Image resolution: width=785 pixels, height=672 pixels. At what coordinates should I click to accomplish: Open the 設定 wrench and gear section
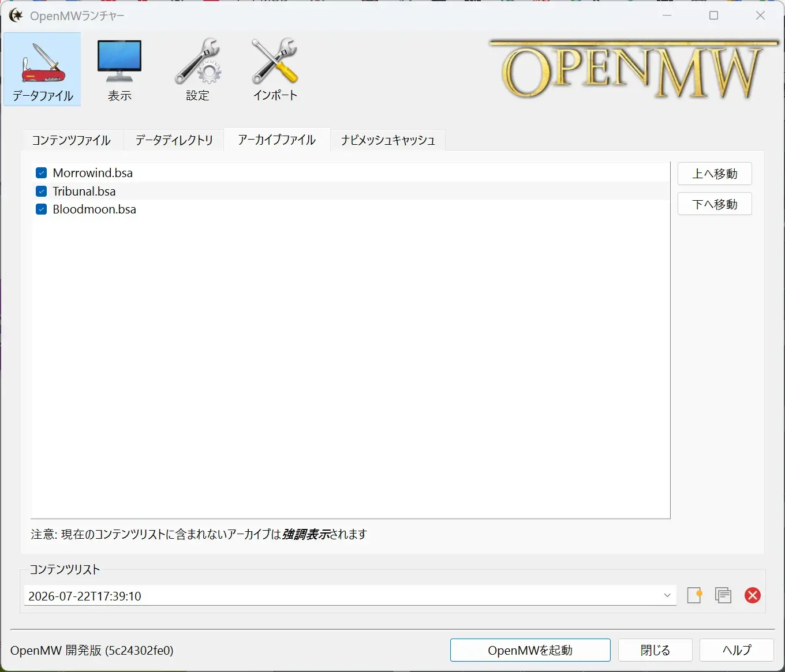[197, 69]
